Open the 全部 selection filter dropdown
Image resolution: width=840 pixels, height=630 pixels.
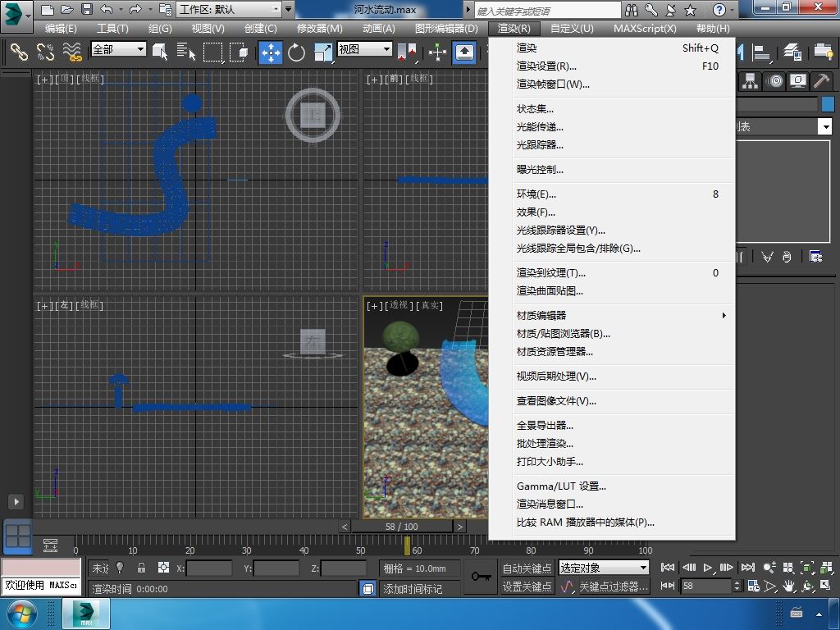click(x=118, y=49)
